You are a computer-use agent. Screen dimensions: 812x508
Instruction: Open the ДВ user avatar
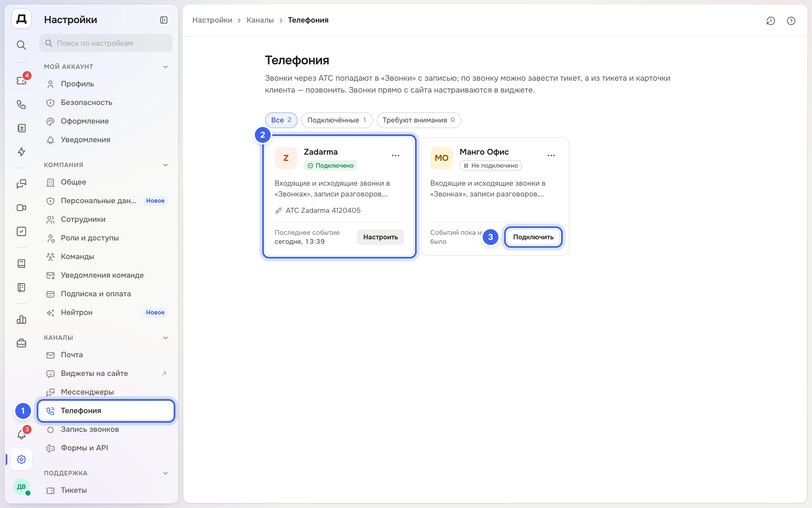pos(21,487)
